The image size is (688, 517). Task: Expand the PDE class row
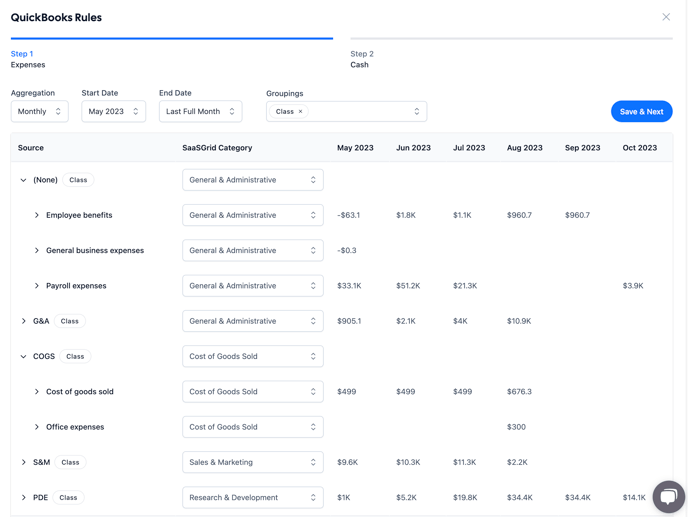coord(24,497)
